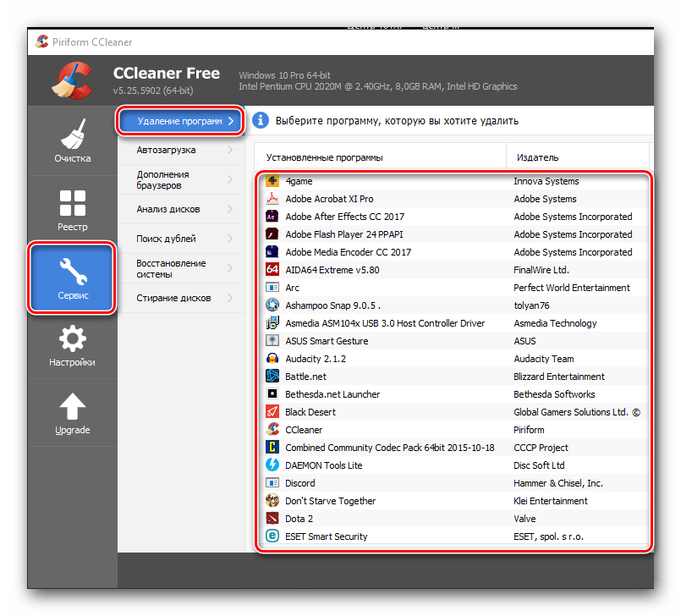Click the ESET Smart Security icon
The image size is (681, 616).
tap(272, 536)
